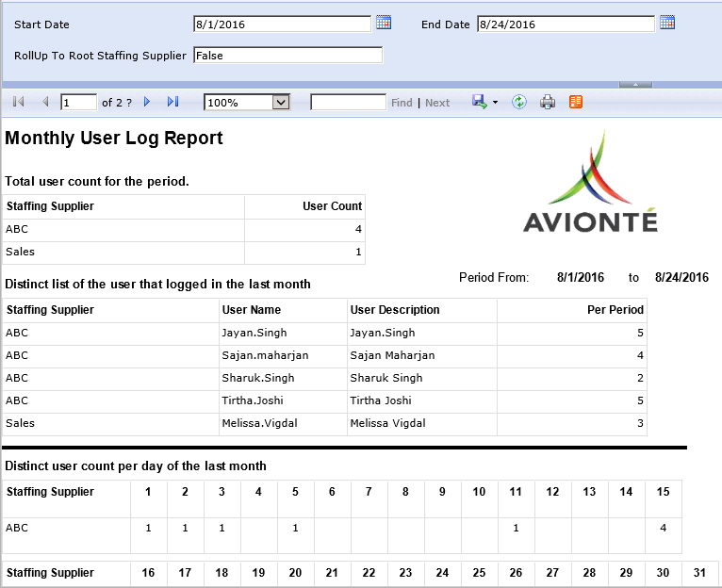Click the find text search box

click(x=349, y=102)
